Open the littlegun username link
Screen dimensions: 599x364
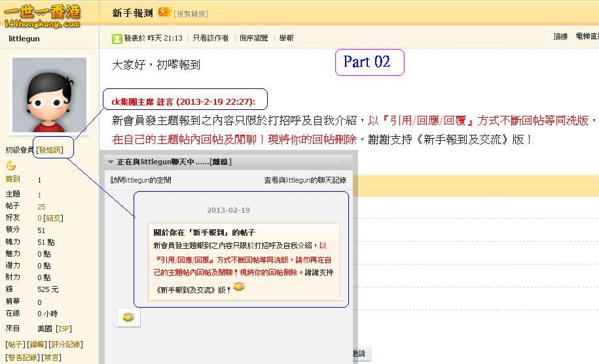click(24, 38)
